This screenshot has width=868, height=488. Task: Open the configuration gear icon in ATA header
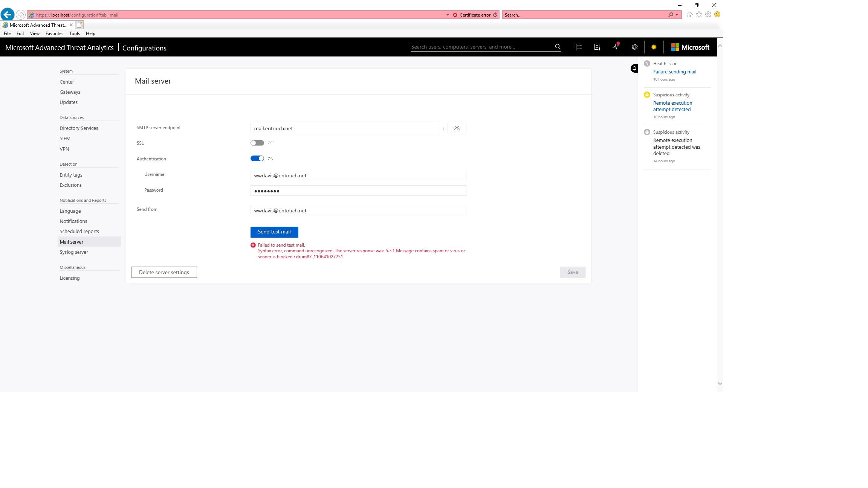click(x=635, y=47)
